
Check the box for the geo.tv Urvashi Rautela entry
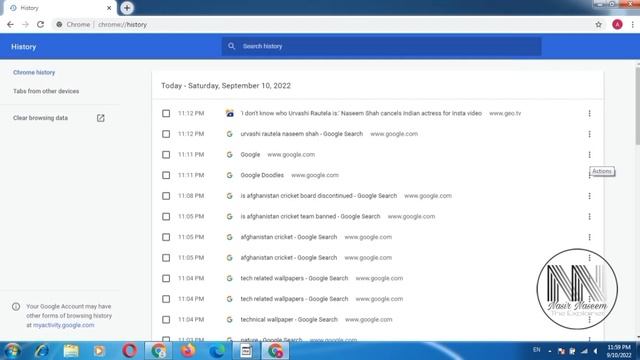tap(166, 113)
